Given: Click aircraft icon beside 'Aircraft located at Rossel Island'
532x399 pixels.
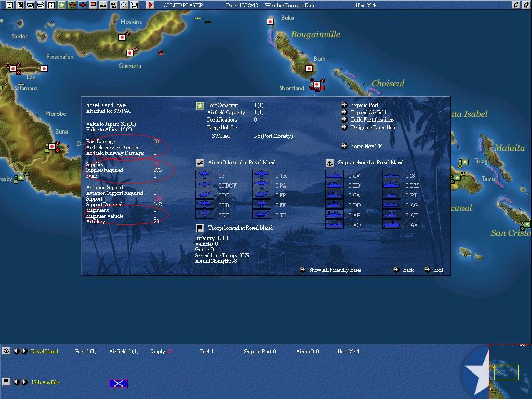Looking at the screenshot, I should tap(200, 163).
